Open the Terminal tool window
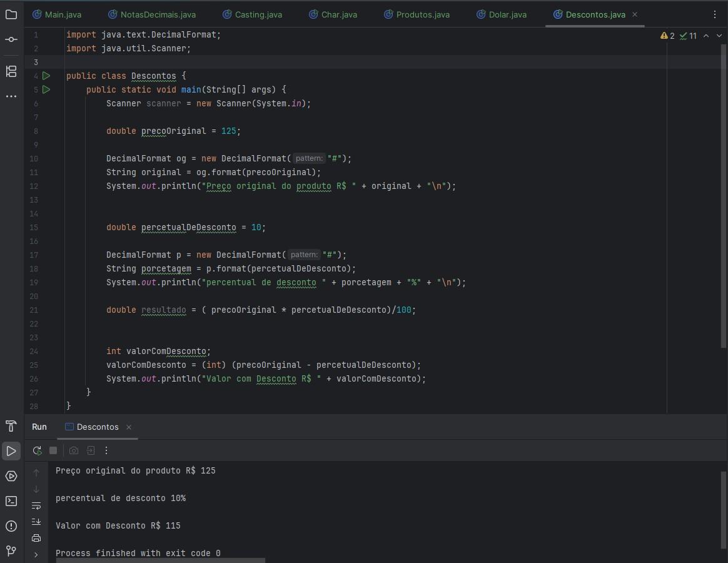Image resolution: width=728 pixels, height=563 pixels. (11, 501)
